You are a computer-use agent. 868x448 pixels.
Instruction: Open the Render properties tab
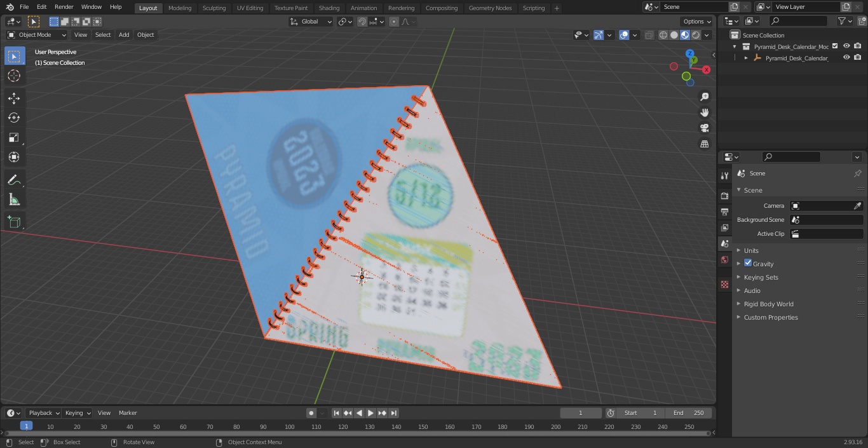click(x=724, y=196)
